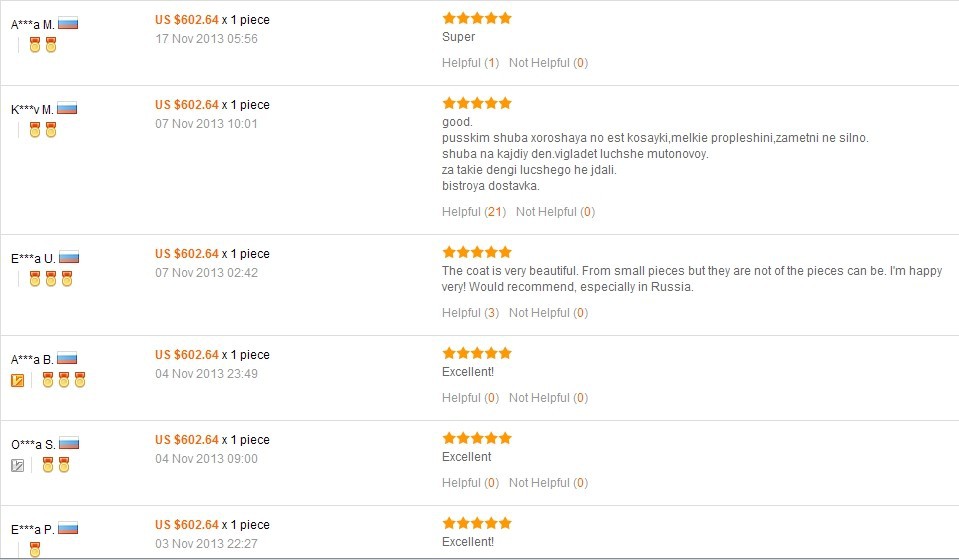Click the reviewer name K***v M.
959x560 pixels.
32,109
